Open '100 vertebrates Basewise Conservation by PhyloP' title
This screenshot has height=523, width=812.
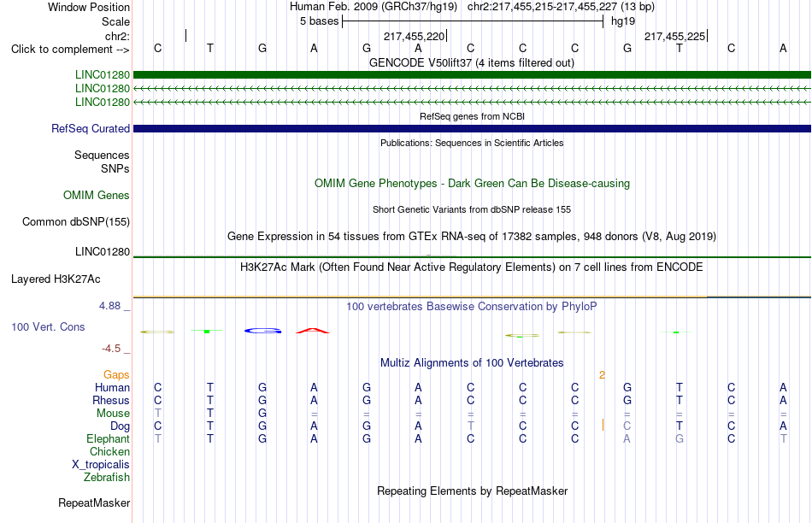472,307
